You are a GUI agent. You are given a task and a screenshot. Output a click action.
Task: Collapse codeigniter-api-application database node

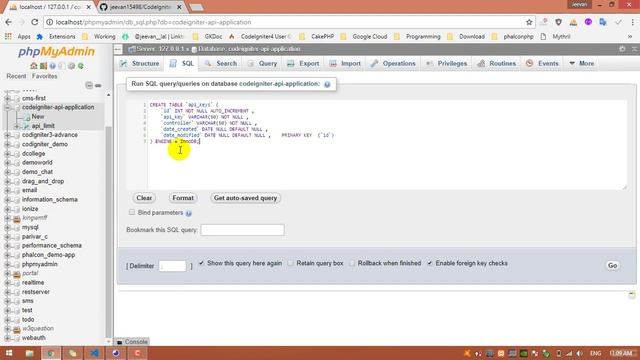point(7,107)
